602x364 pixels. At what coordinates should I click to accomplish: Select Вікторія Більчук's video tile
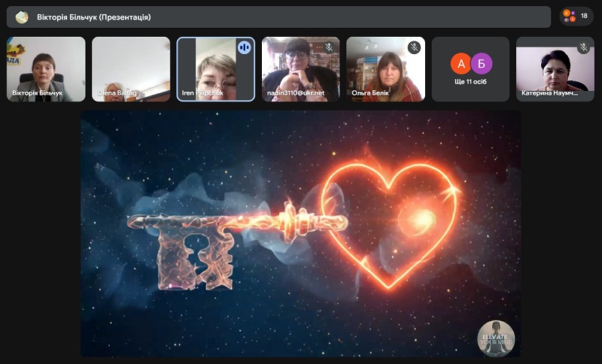tap(46, 69)
